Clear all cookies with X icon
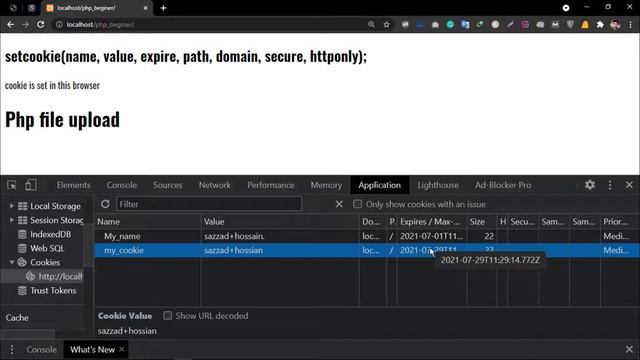 (339, 204)
